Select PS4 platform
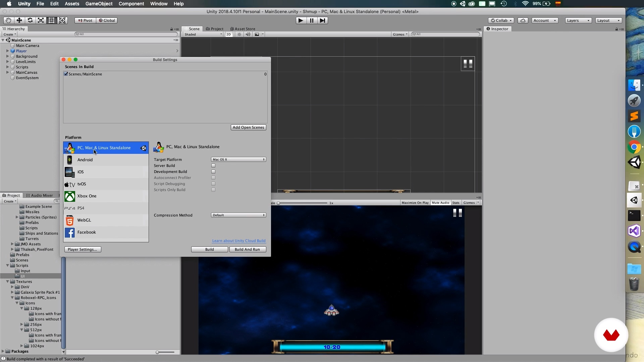This screenshot has height=362, width=644. (106, 208)
